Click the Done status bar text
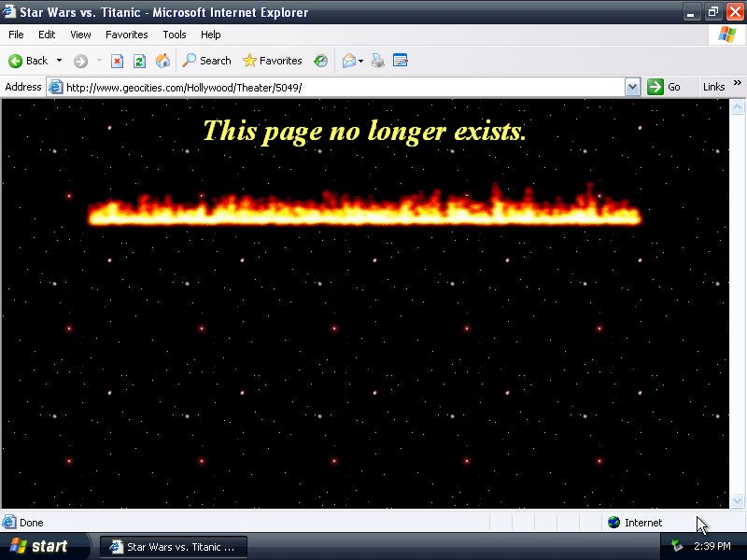 32,523
